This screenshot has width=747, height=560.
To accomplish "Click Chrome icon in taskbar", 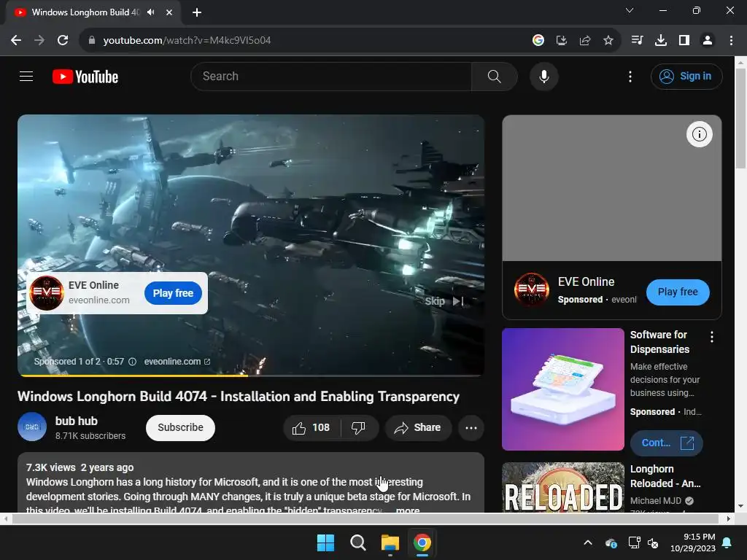I will coord(422,542).
